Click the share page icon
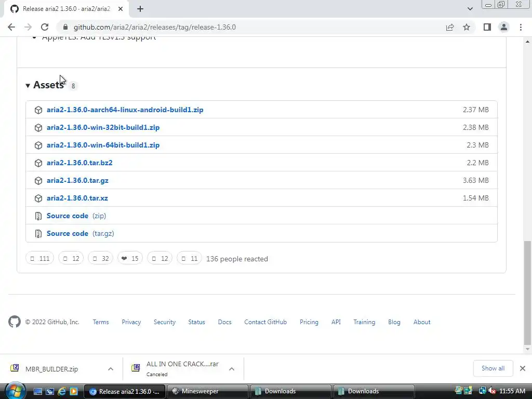This screenshot has height=399, width=532. coord(450,27)
